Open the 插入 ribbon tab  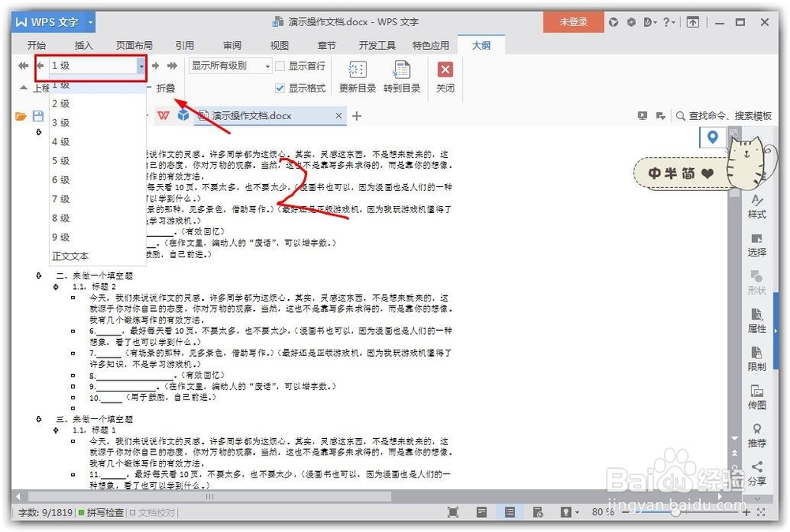coord(84,45)
